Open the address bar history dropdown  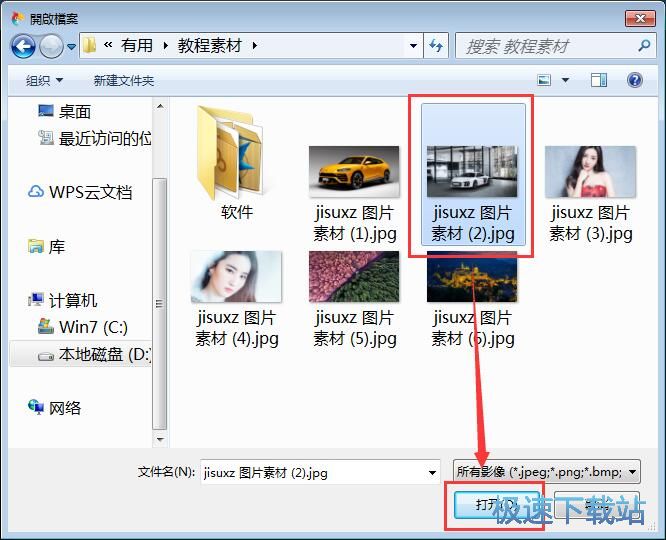pyautogui.click(x=413, y=45)
